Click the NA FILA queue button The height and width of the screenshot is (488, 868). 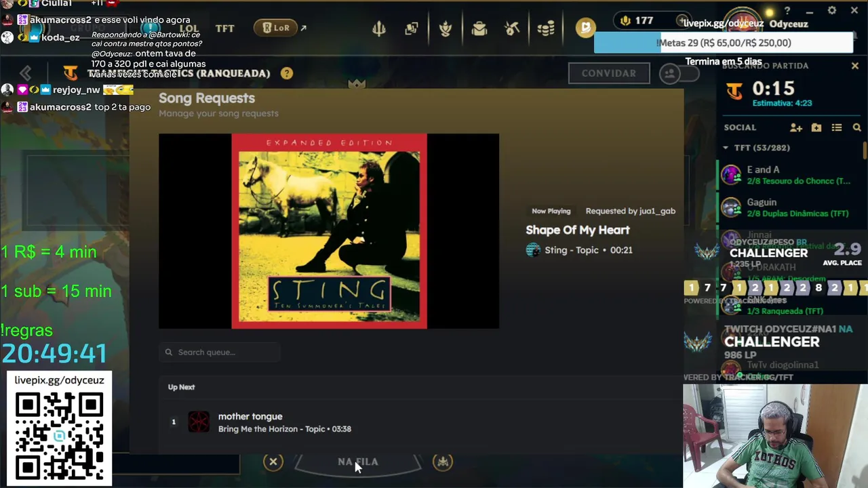click(358, 462)
